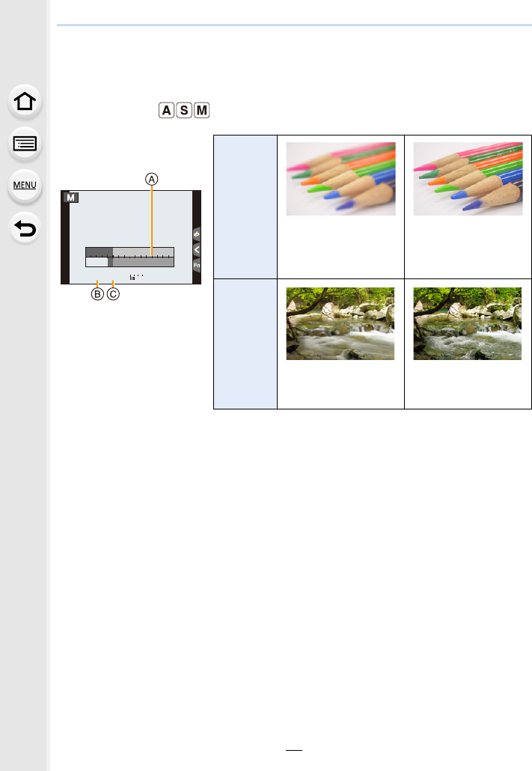Return with the back arrow icon
532x771 pixels.
pyautogui.click(x=25, y=228)
